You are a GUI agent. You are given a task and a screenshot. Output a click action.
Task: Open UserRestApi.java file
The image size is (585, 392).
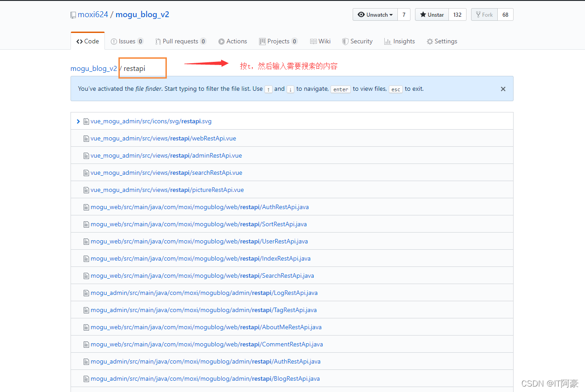pyautogui.click(x=199, y=241)
